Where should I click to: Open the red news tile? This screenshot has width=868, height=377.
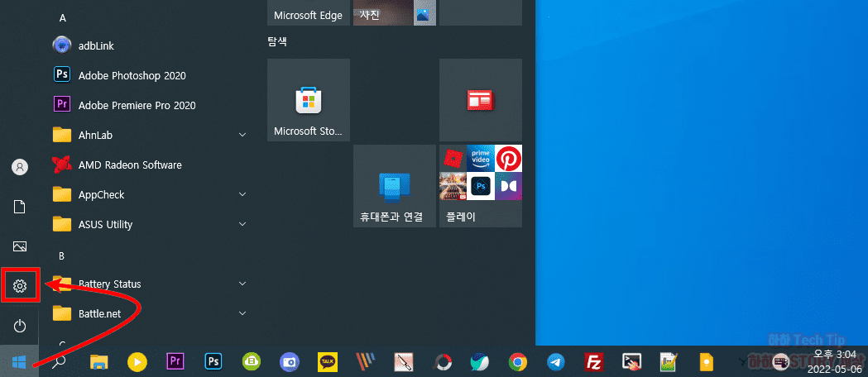coord(481,100)
